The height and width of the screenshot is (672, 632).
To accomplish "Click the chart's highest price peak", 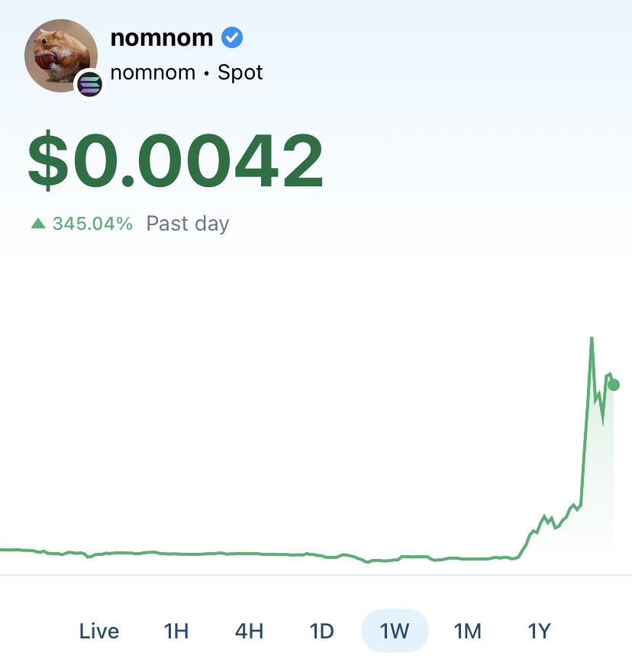I will coord(592,338).
